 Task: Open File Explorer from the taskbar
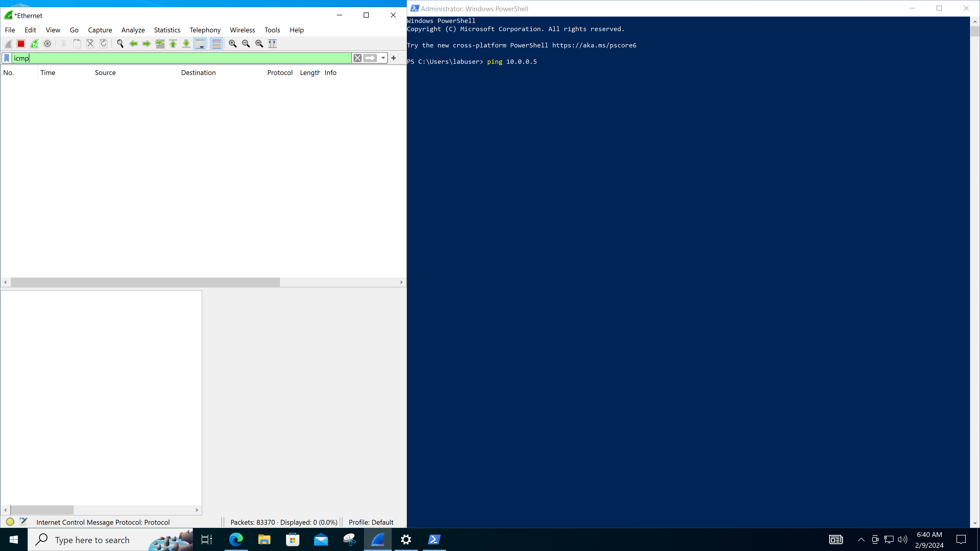point(264,540)
